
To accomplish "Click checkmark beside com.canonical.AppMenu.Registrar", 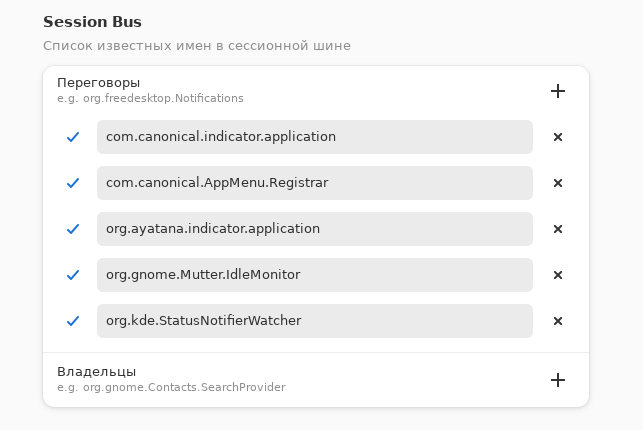I will pos(73,183).
